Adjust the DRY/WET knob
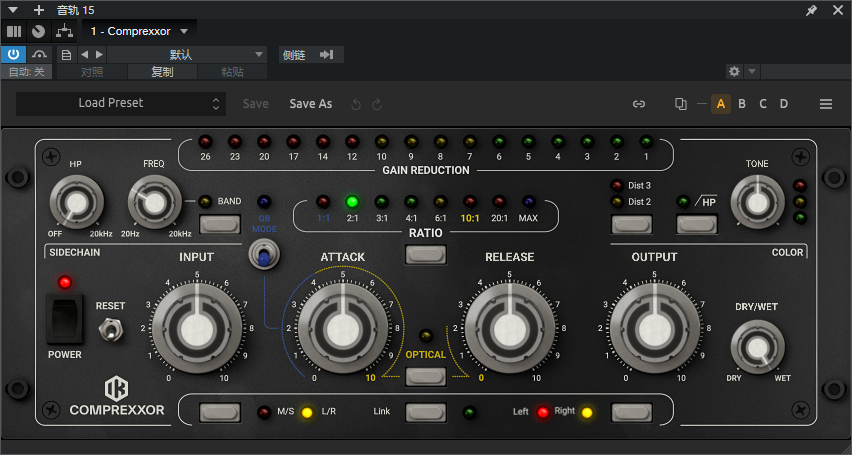852x455 pixels. pos(757,347)
